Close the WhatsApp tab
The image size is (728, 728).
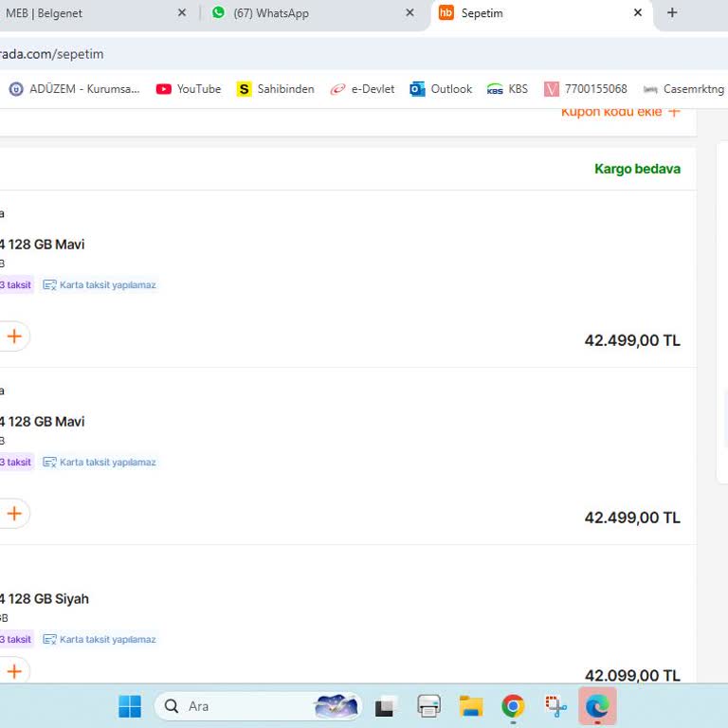click(409, 13)
